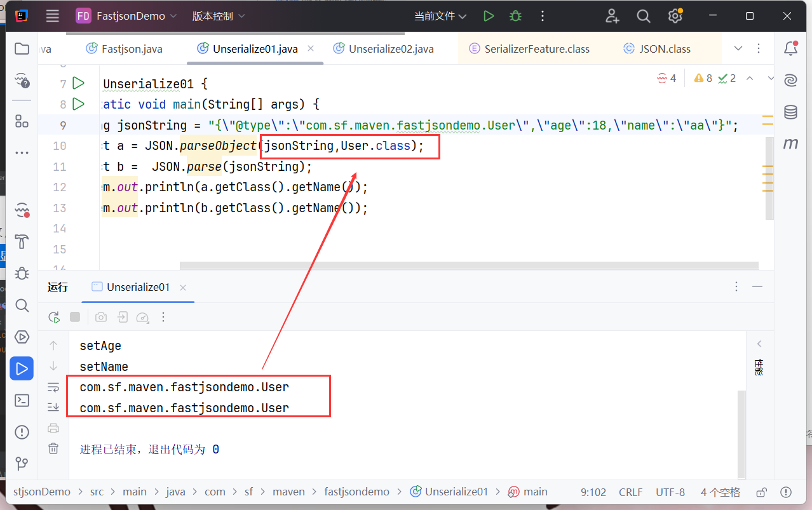
Task: Open the Database tool window
Action: tap(790, 112)
